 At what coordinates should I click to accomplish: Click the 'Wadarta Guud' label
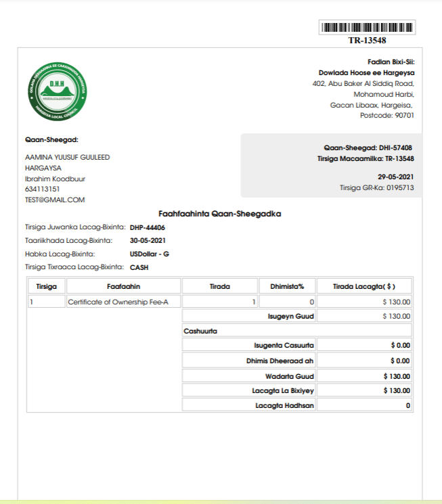[289, 376]
